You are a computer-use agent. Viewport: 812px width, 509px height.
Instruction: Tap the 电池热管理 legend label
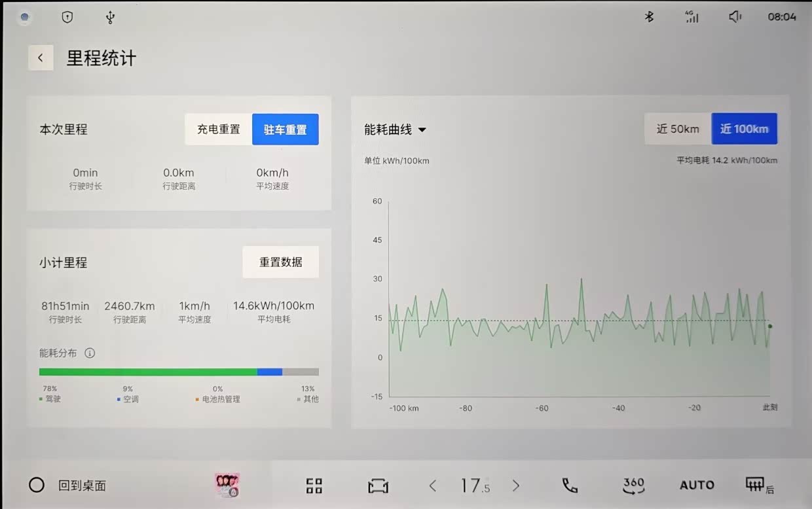pos(221,398)
